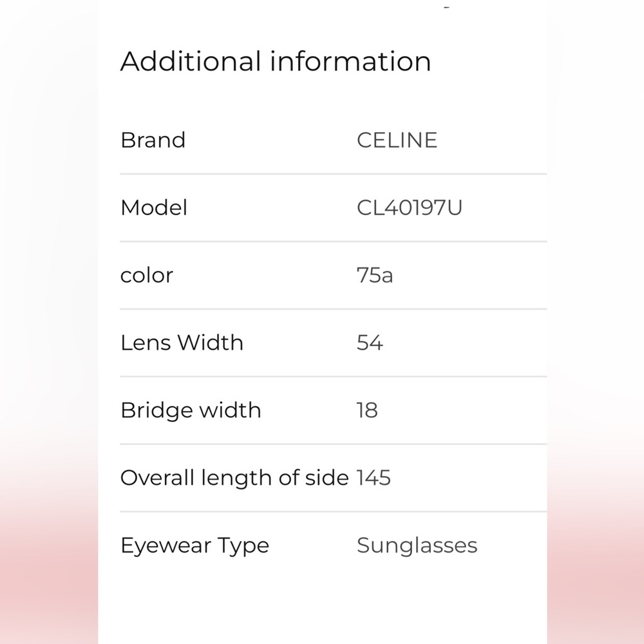Click the CL40197U model number
Image resolution: width=644 pixels, height=644 pixels.
click(409, 208)
